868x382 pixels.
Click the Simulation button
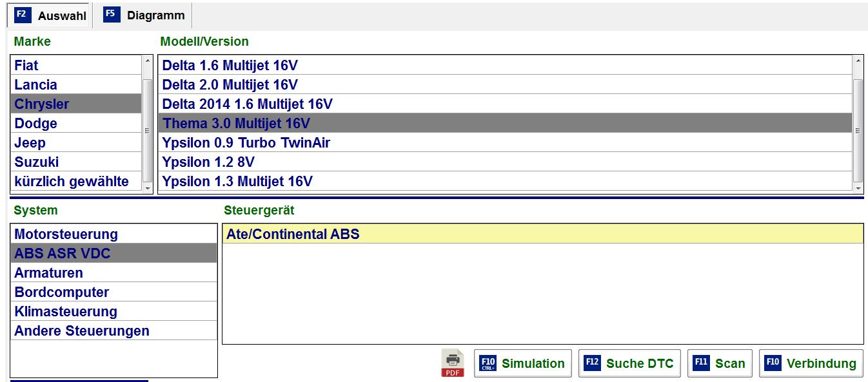coord(523,363)
